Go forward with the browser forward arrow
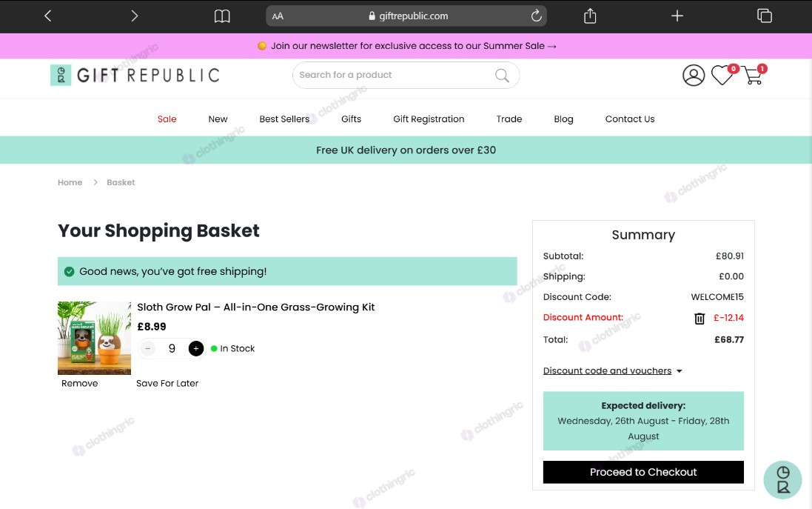812x509 pixels. pyautogui.click(x=135, y=16)
